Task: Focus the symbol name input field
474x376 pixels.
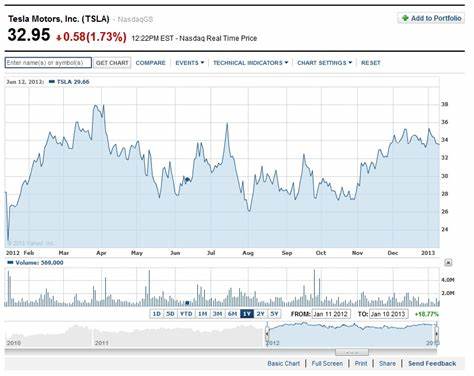Action: coord(48,63)
